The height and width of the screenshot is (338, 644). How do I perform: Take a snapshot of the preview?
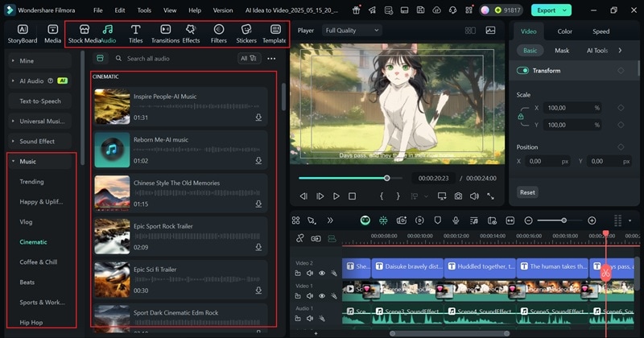pos(458,196)
